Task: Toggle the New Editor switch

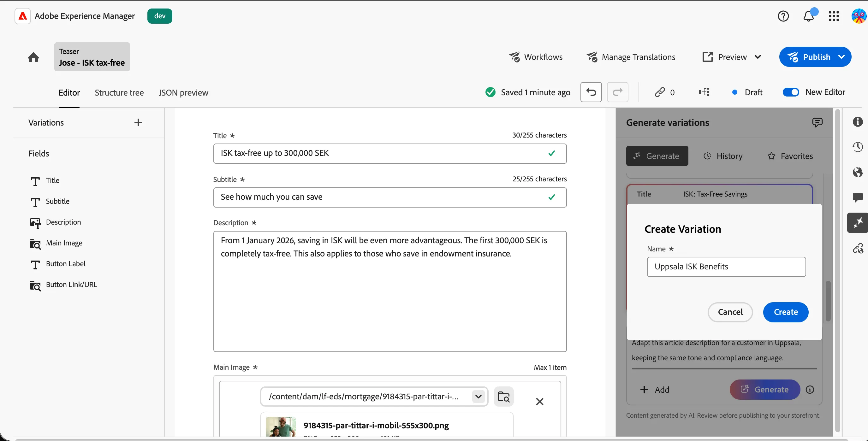Action: (x=790, y=92)
